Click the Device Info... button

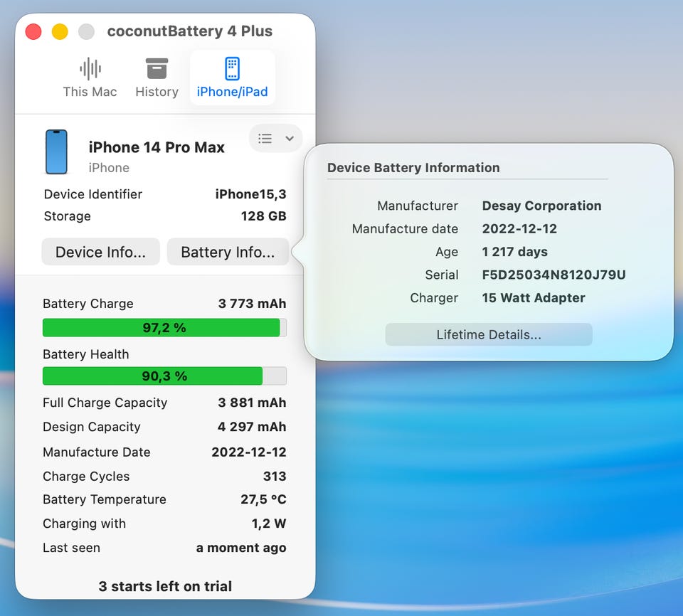[100, 252]
